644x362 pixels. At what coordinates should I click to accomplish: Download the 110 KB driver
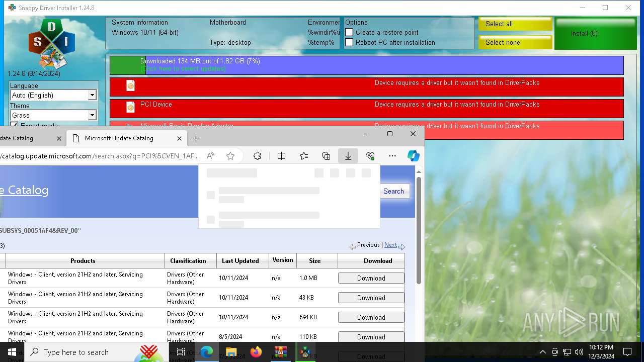click(x=371, y=337)
